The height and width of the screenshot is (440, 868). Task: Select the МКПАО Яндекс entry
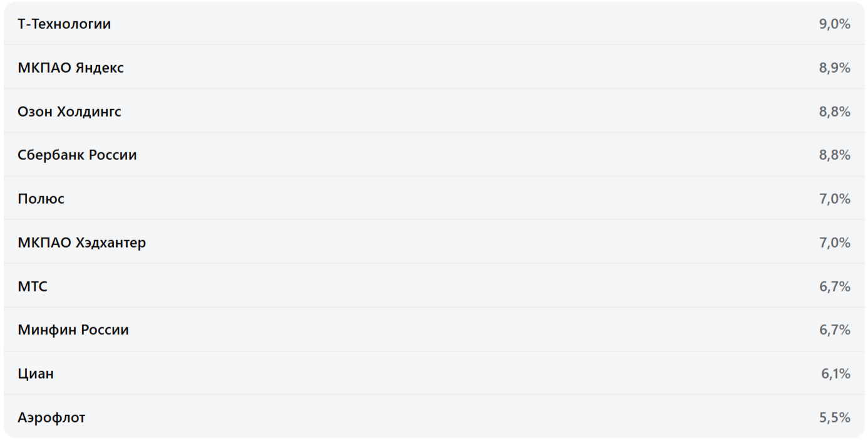click(x=71, y=68)
